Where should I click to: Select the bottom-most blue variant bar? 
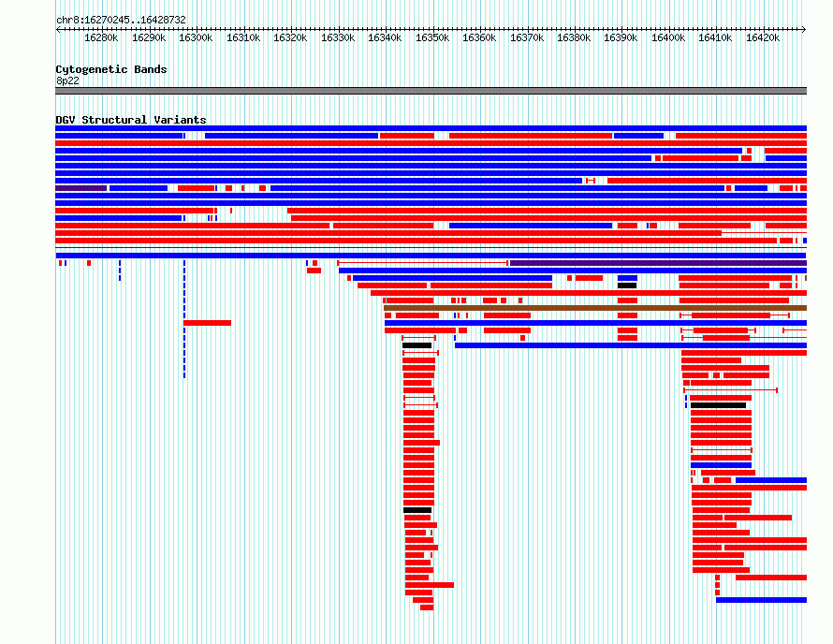[x=761, y=600]
